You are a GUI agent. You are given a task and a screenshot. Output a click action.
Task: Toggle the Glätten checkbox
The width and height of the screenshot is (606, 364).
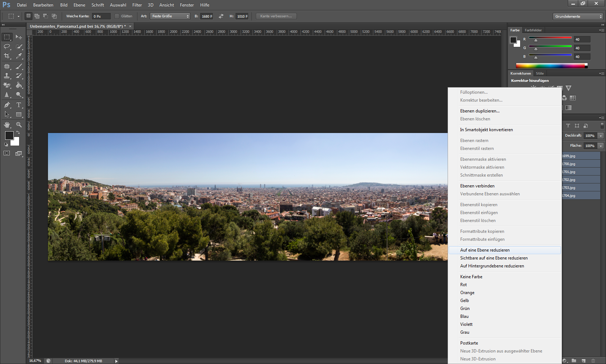pos(117,16)
